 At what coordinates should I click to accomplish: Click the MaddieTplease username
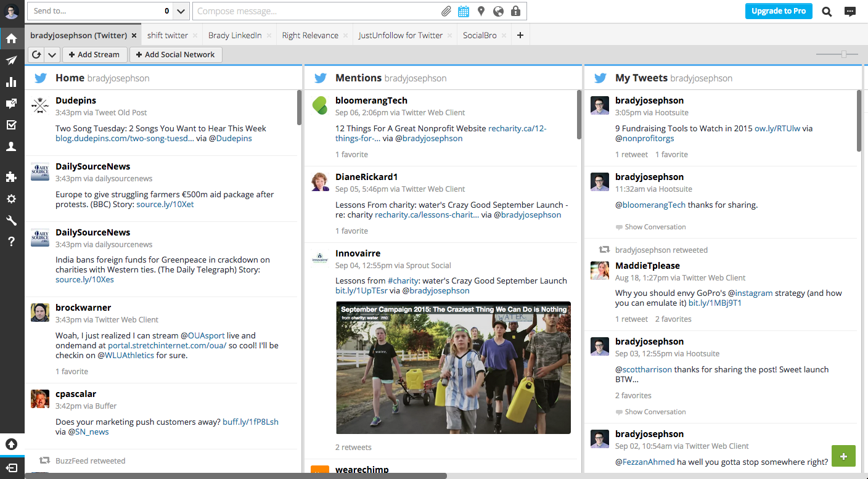647,265
